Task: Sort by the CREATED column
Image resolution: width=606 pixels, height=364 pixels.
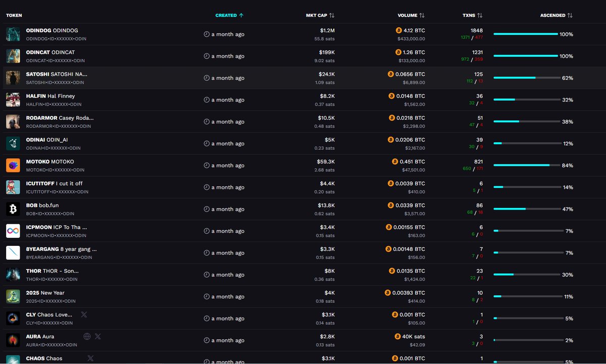Action: (229, 15)
